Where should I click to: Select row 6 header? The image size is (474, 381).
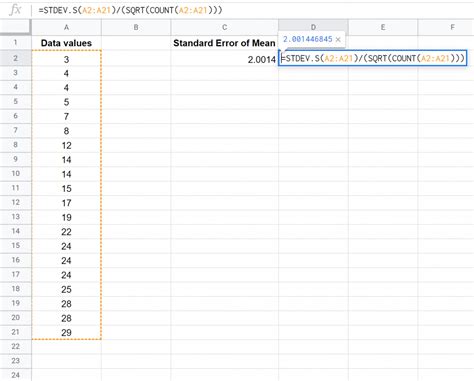pyautogui.click(x=15, y=116)
